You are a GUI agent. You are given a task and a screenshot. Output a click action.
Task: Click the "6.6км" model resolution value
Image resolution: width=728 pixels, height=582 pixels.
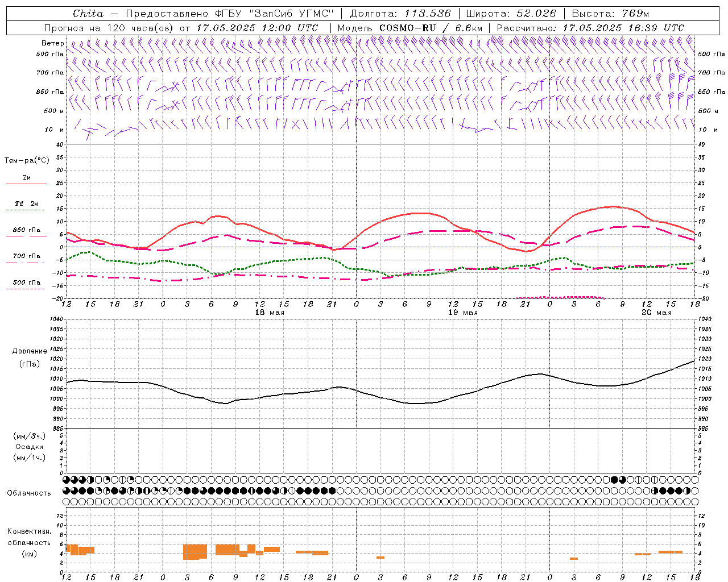469,28
